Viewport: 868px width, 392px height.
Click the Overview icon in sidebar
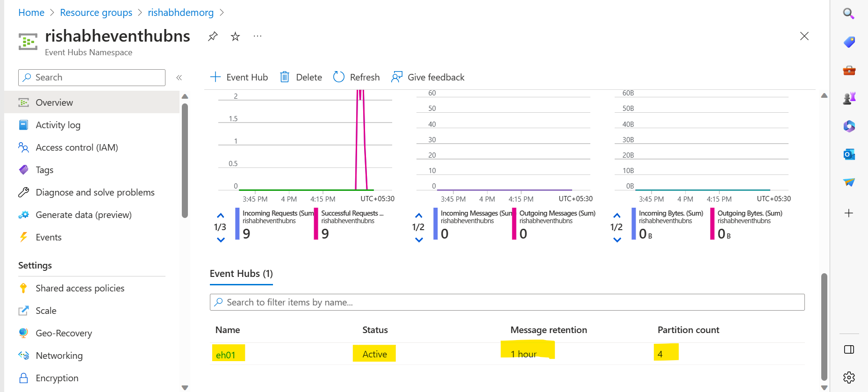[x=23, y=102]
